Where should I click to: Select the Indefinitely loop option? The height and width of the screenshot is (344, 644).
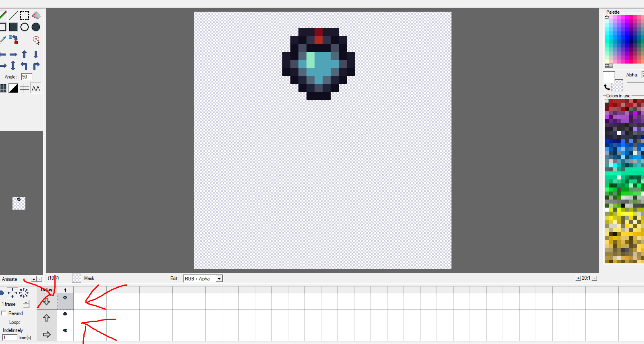click(13, 330)
